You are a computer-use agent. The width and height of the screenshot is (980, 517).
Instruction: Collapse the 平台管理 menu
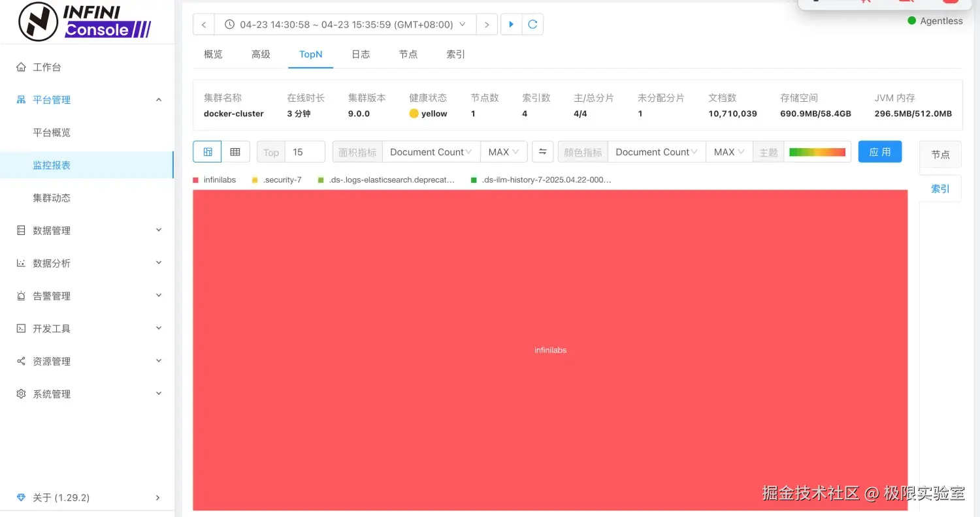(158, 100)
